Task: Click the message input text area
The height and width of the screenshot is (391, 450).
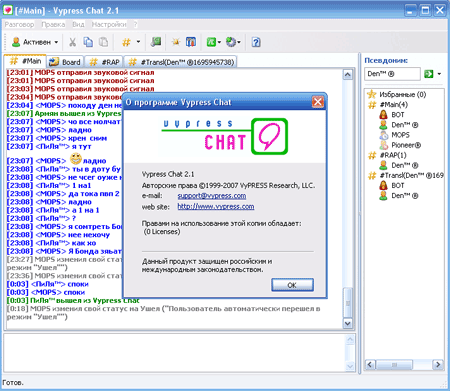Action: point(175,353)
